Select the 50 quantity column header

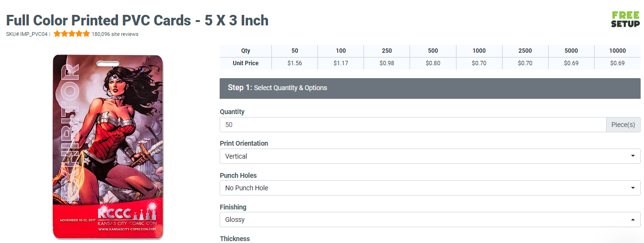click(x=294, y=51)
